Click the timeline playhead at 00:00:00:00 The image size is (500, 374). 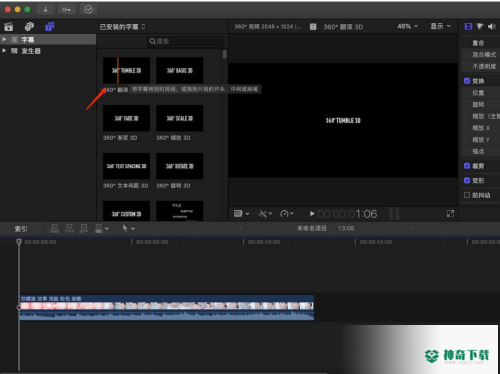(19, 242)
